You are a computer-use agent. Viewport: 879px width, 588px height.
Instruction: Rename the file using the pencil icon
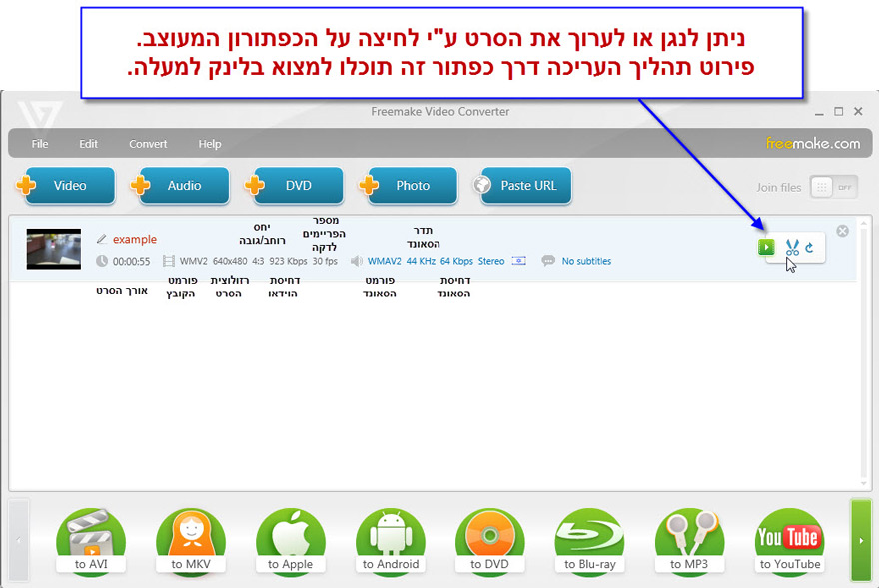(x=102, y=239)
